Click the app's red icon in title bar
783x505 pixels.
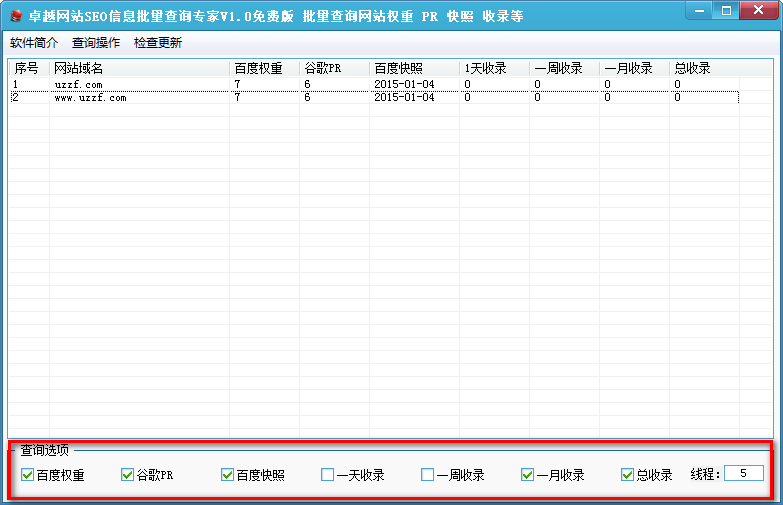tap(16, 16)
